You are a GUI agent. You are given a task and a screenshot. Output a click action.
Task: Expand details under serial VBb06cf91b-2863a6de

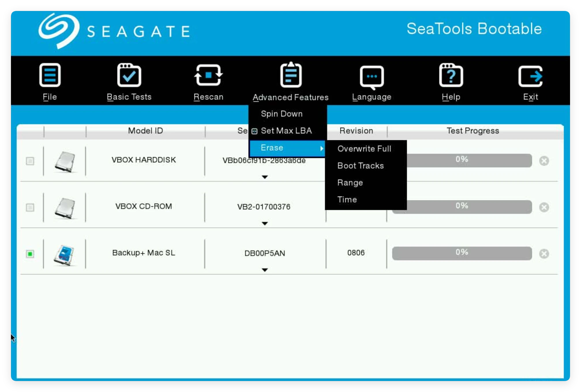point(265,177)
